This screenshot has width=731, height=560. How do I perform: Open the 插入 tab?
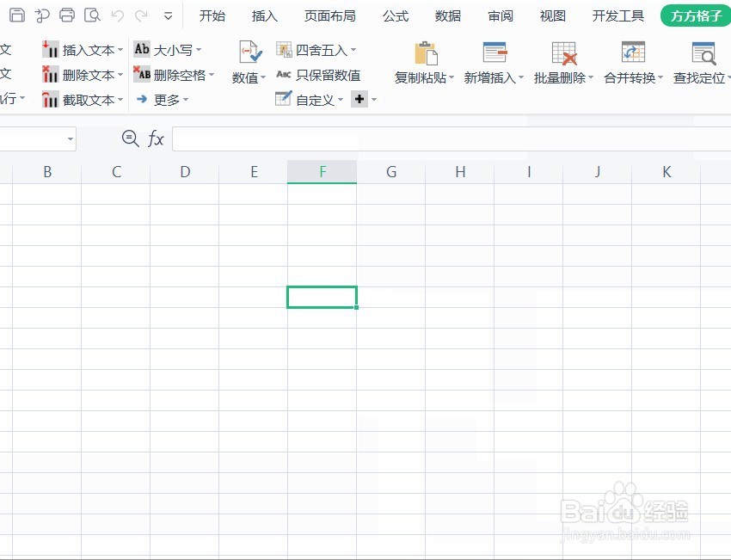pyautogui.click(x=264, y=15)
